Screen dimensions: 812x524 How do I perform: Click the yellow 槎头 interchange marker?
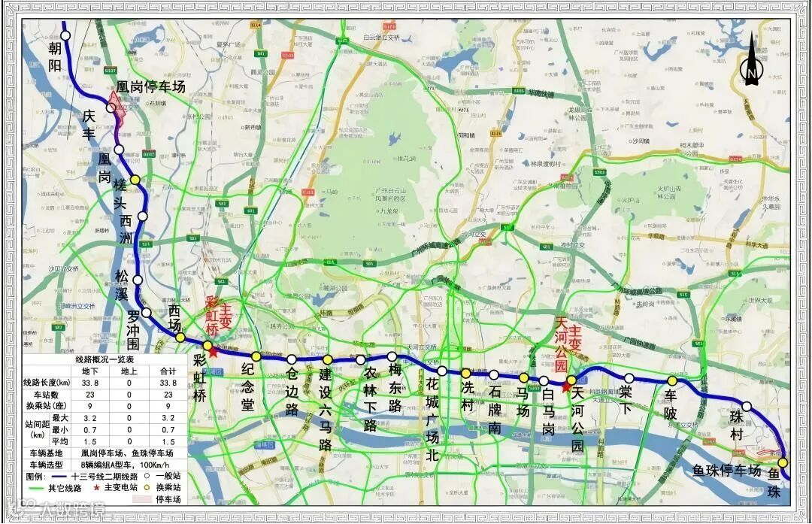[135, 180]
